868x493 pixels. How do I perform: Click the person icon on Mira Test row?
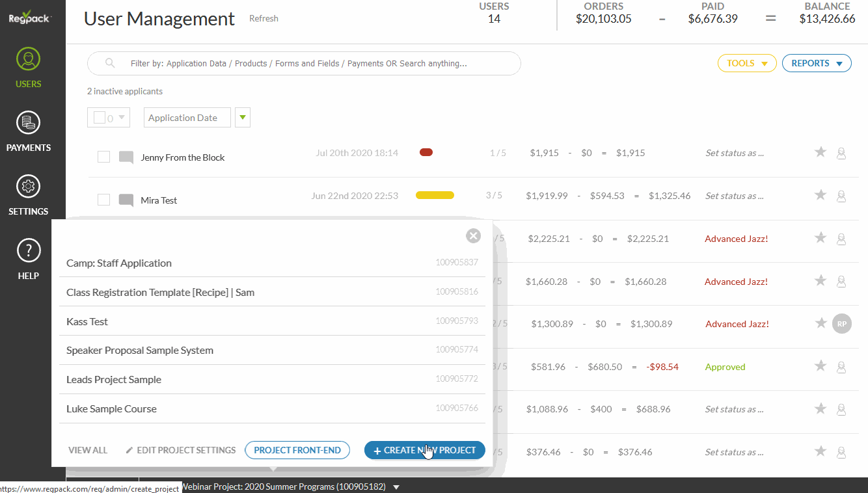point(841,196)
